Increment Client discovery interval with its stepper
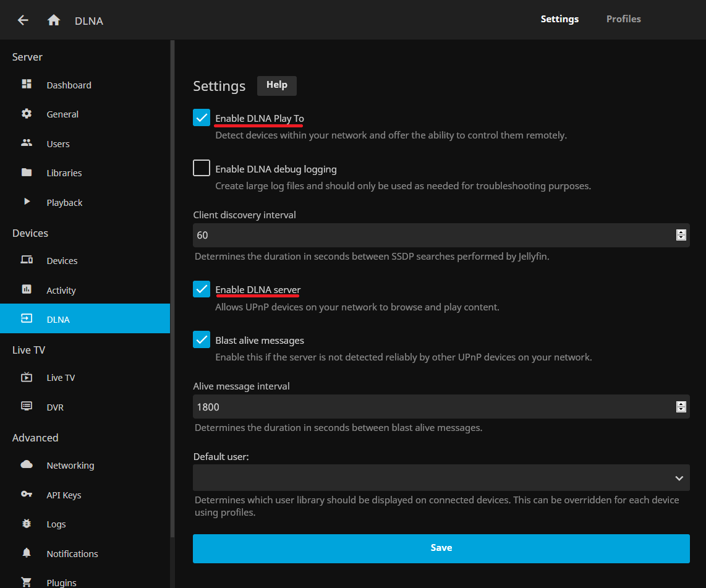This screenshot has width=706, height=588. click(x=681, y=232)
